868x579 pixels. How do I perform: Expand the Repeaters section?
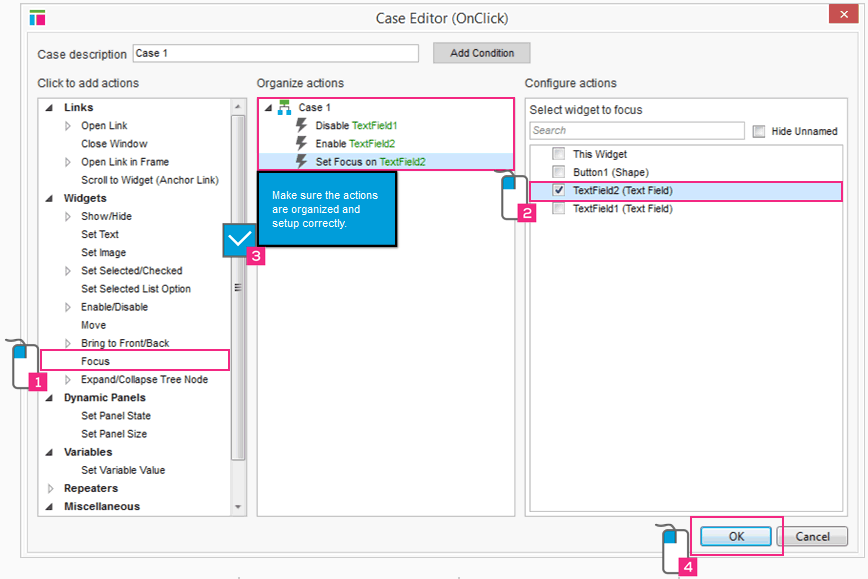(52, 489)
